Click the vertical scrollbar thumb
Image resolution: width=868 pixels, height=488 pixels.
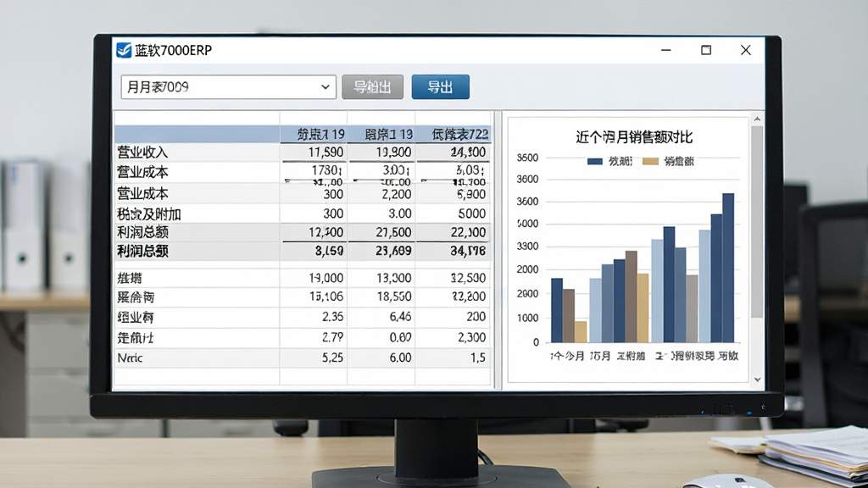click(x=757, y=222)
